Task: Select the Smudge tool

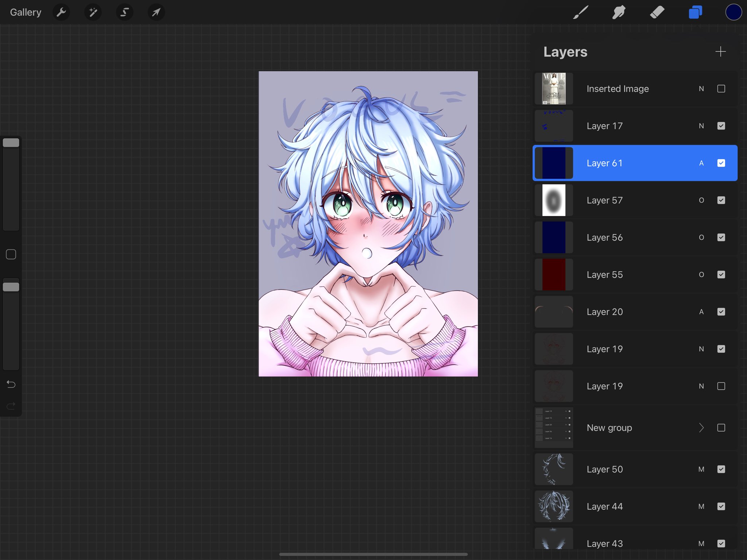Action: [619, 12]
